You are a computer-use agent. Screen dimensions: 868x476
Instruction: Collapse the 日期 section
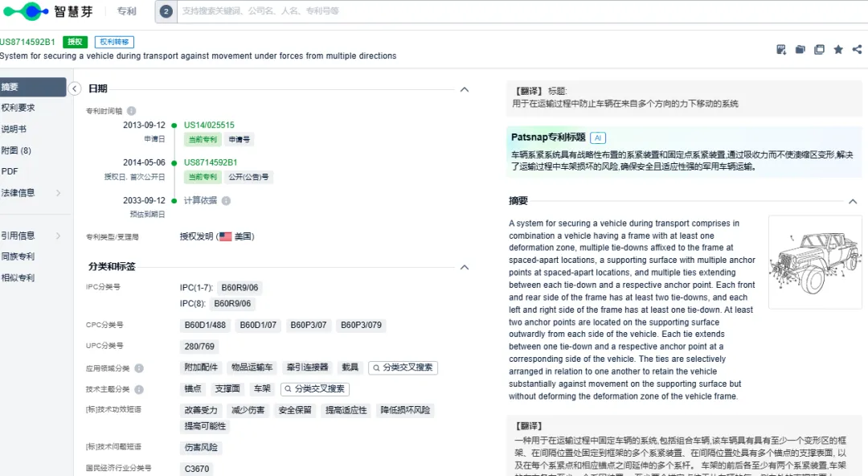pos(465,89)
